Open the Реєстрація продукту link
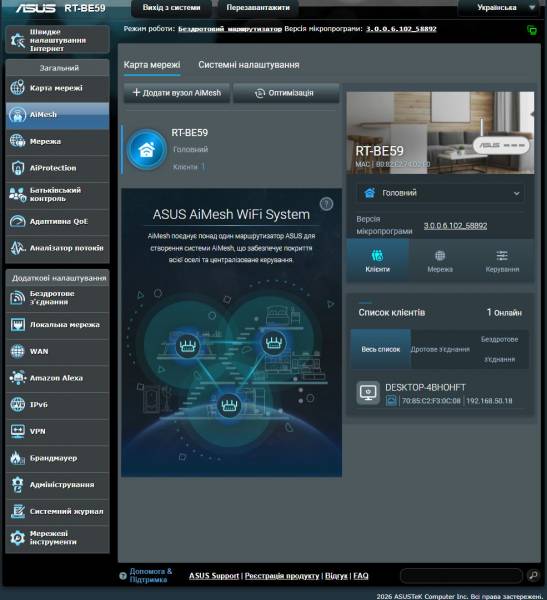Screen dimensions: 547x600 click(x=282, y=576)
